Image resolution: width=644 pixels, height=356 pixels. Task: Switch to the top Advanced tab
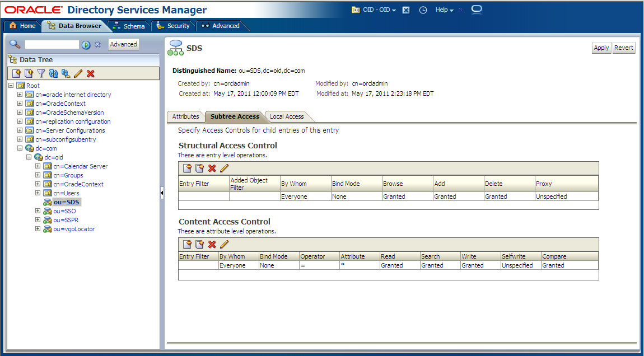pyautogui.click(x=221, y=26)
